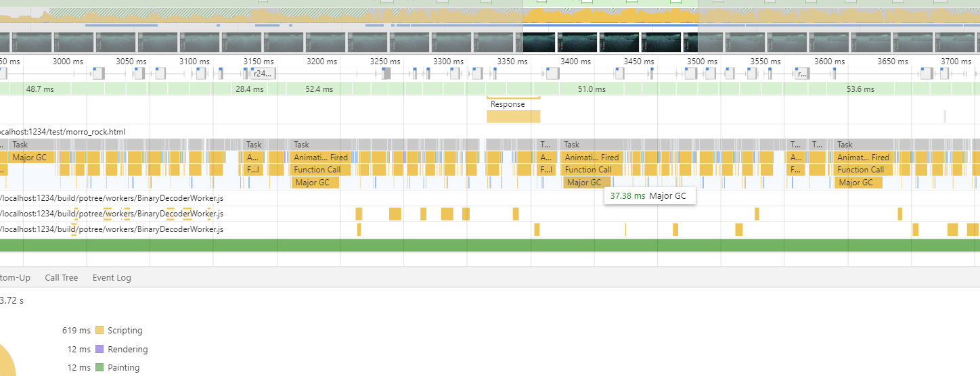Click the 3500 ms ruler label
This screenshot has height=376, width=980.
coord(703,62)
